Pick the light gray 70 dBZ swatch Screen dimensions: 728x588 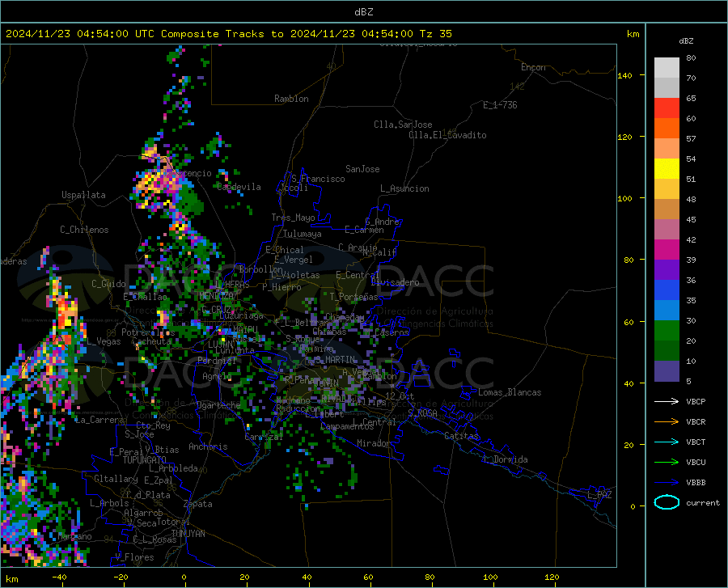667,68
